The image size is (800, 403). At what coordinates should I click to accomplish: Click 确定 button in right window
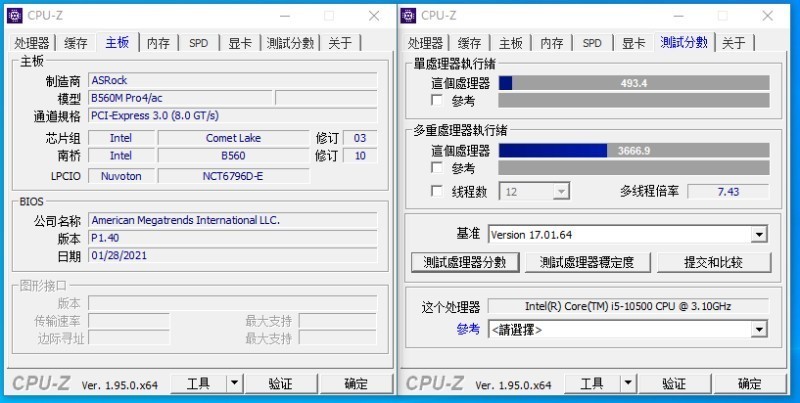pyautogui.click(x=750, y=383)
